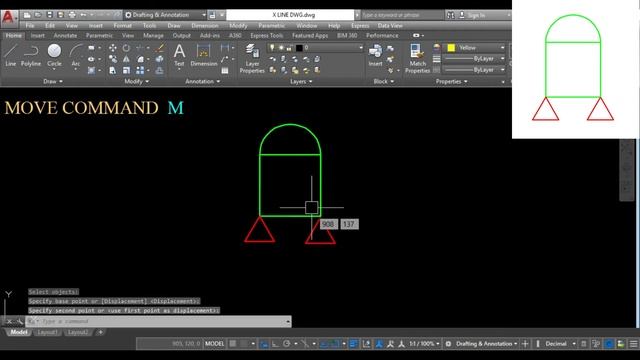Click Save in quick access toolbar

(49, 15)
